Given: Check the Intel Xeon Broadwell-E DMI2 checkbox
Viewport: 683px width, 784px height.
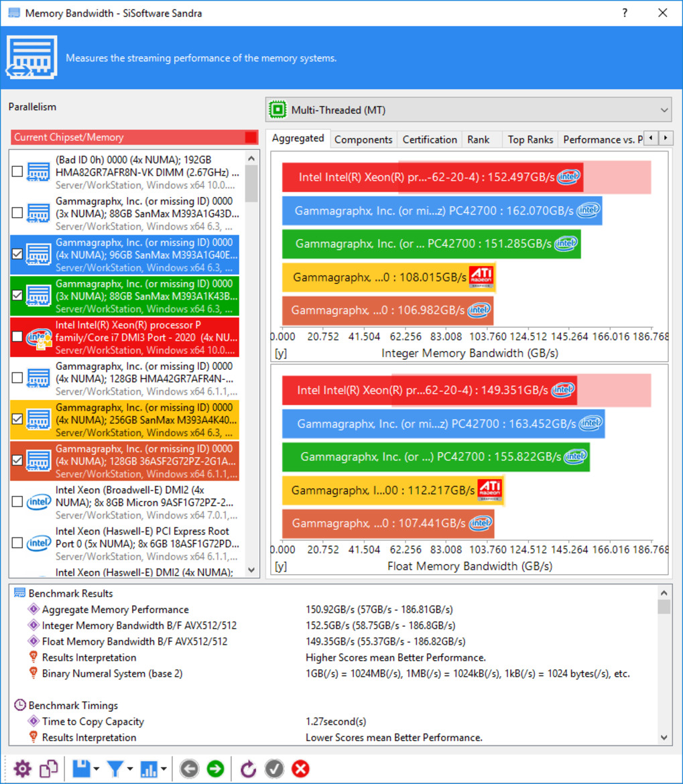Looking at the screenshot, I should tap(17, 501).
